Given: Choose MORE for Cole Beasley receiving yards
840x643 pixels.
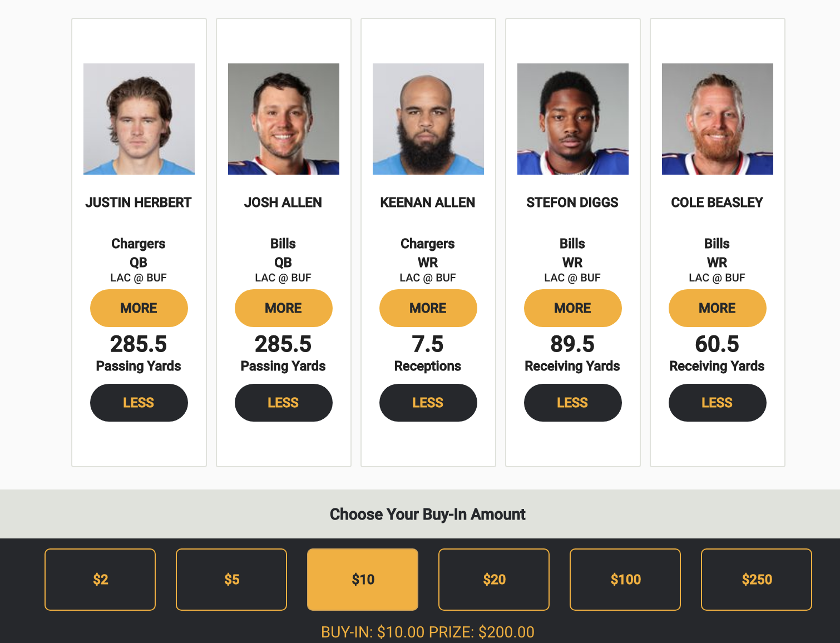Looking at the screenshot, I should pos(718,308).
